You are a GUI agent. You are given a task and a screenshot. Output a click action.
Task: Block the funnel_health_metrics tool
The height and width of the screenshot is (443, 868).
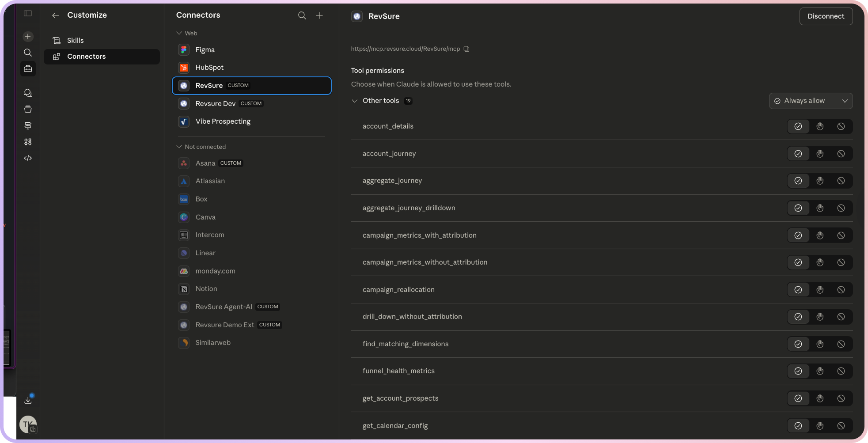click(841, 371)
